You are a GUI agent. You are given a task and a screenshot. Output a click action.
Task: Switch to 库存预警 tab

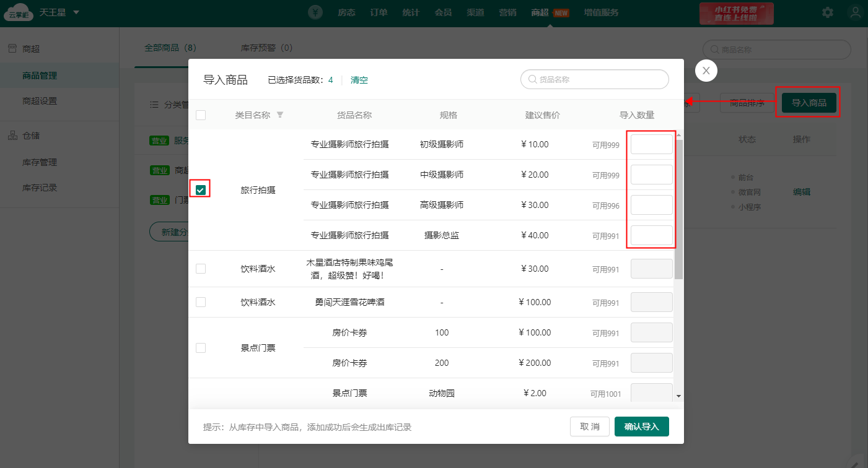click(266, 48)
